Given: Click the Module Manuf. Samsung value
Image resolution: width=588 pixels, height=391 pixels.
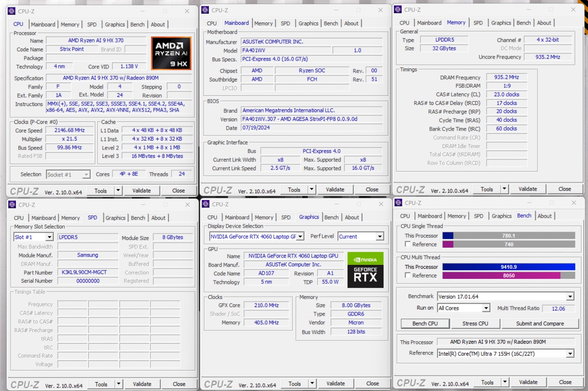Looking at the screenshot, I should (x=88, y=255).
